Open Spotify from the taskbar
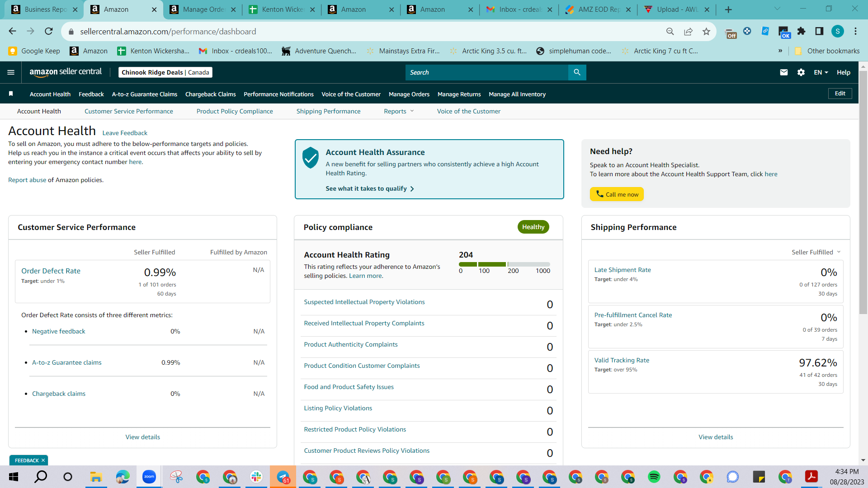This screenshot has width=868, height=488. pyautogui.click(x=654, y=477)
